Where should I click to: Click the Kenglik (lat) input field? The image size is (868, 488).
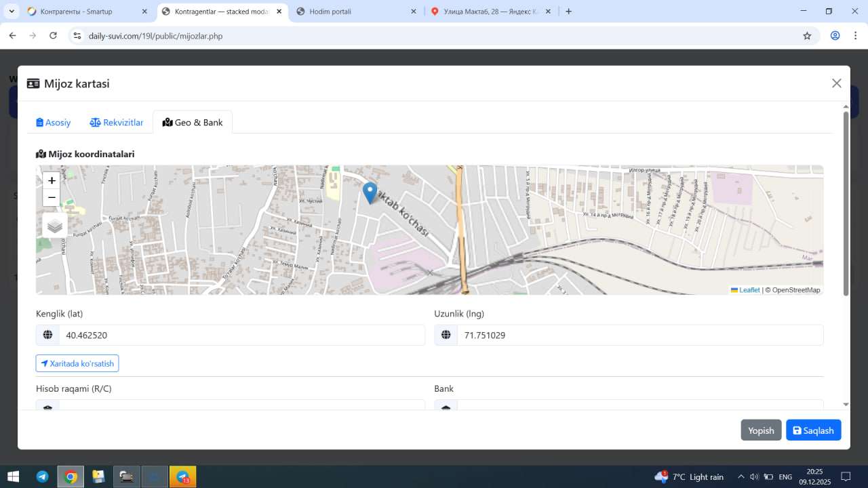coord(241,335)
